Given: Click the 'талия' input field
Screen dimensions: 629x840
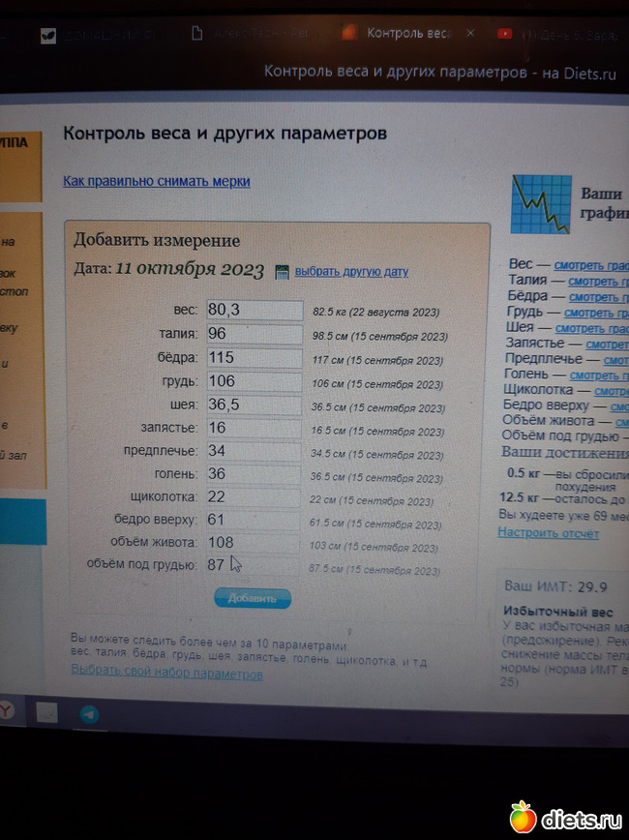Looking at the screenshot, I should point(254,334).
